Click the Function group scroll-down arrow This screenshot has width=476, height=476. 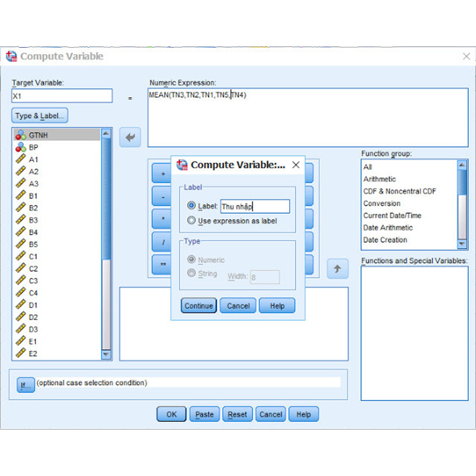[462, 243]
